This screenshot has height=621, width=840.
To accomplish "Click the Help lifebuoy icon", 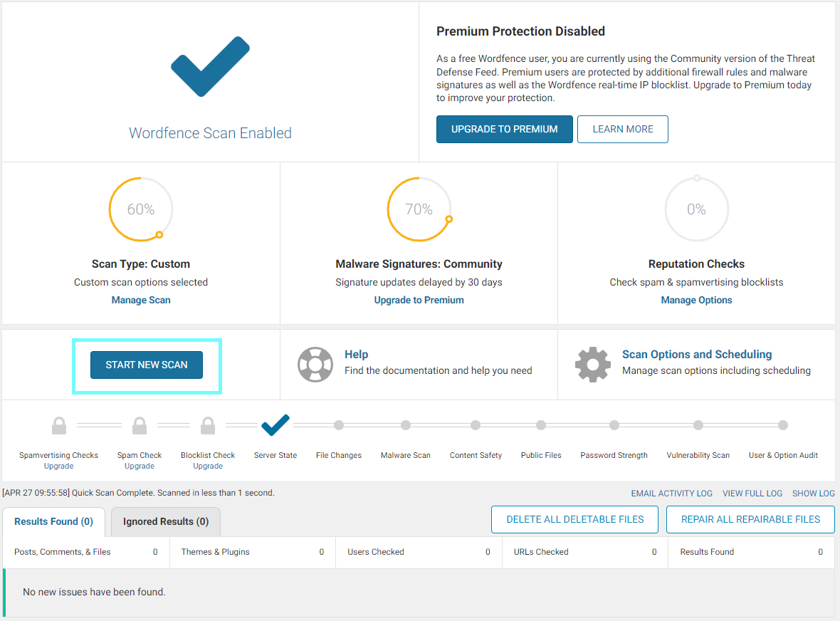I will [315, 364].
